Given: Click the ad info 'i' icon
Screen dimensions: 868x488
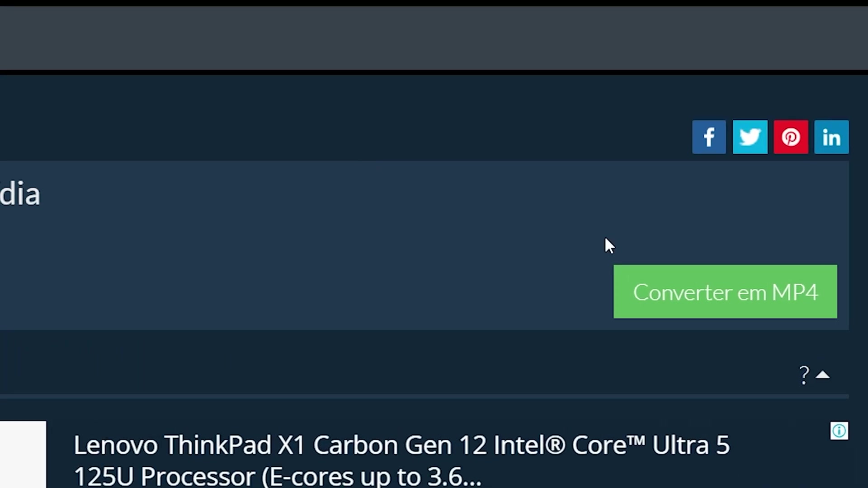Looking at the screenshot, I should (839, 431).
